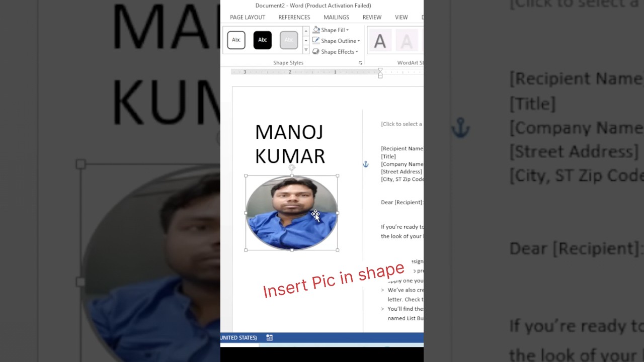
Task: Click the [Street Address] placeholder
Action: click(401, 171)
